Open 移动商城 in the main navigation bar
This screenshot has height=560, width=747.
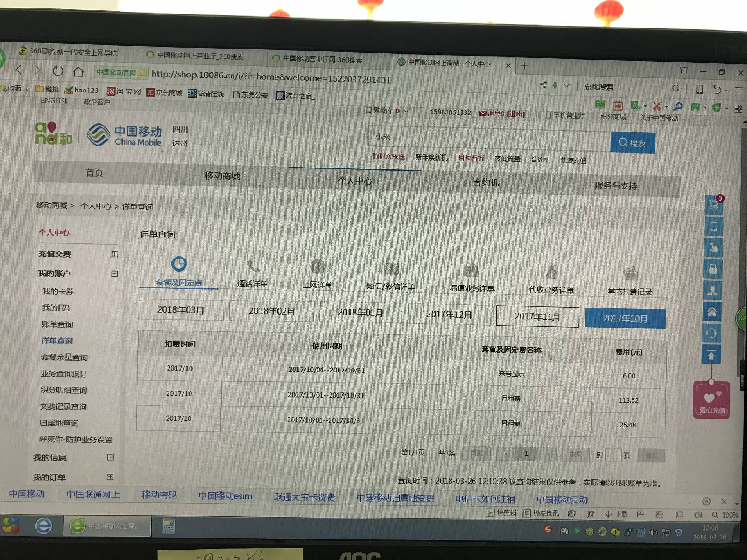(x=222, y=175)
